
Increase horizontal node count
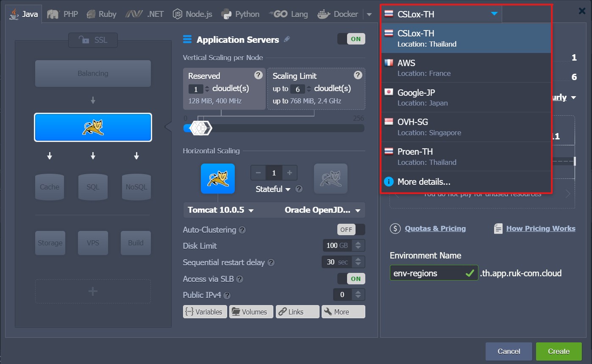point(289,173)
